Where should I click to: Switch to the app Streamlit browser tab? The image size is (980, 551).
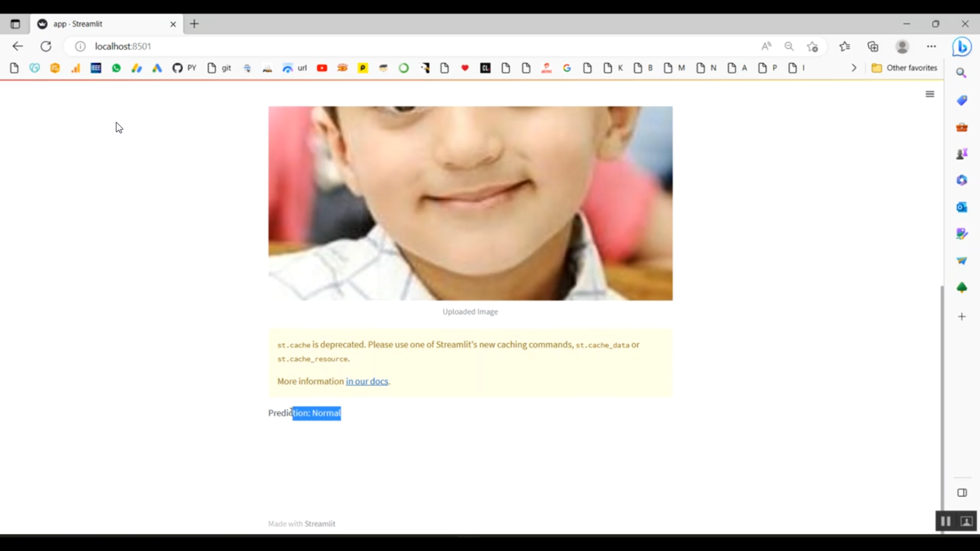pos(98,24)
